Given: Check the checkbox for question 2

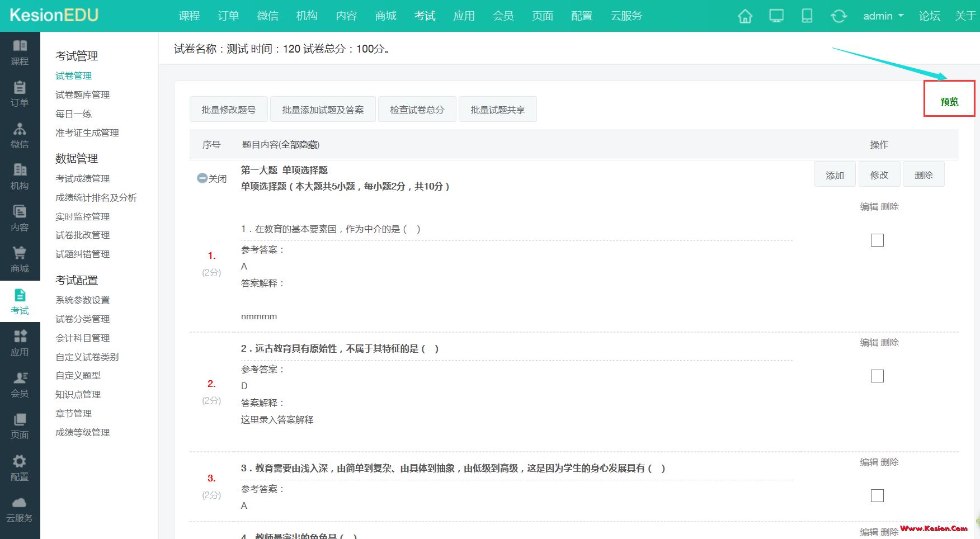Looking at the screenshot, I should point(877,376).
